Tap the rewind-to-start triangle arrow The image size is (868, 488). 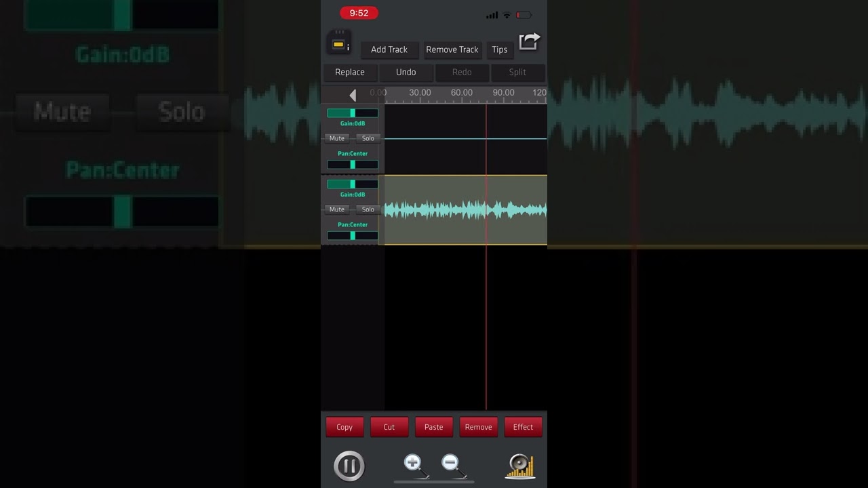[x=353, y=96]
